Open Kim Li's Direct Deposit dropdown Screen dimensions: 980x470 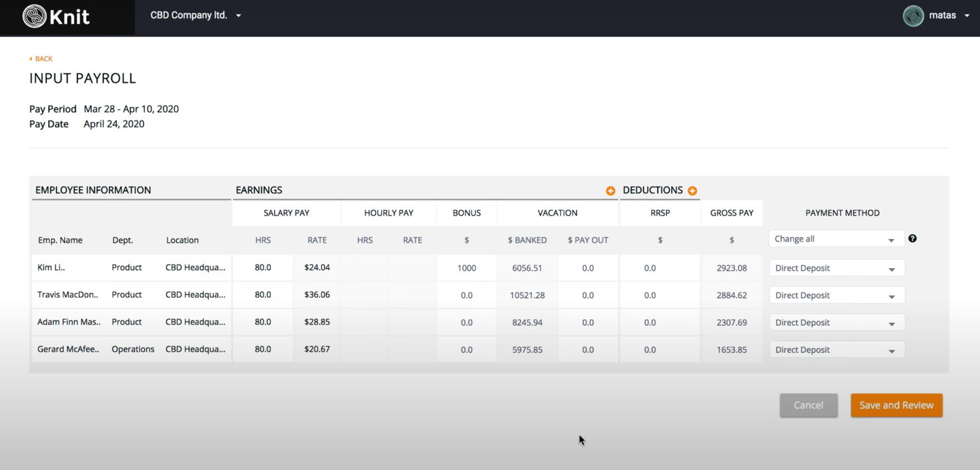tap(836, 268)
